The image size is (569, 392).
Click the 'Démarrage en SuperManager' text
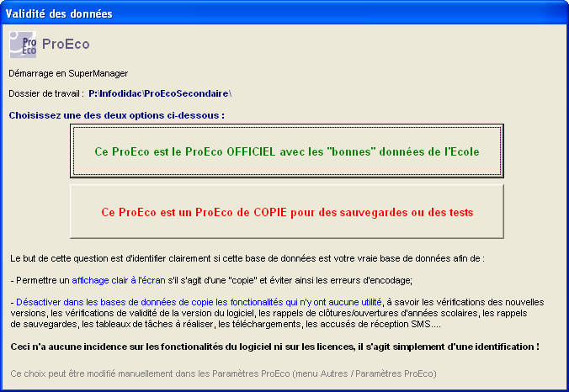[x=68, y=73]
